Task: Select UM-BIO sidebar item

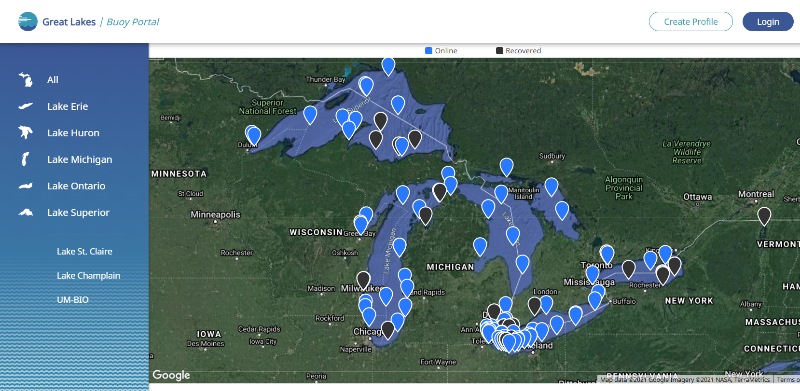Action: [73, 300]
